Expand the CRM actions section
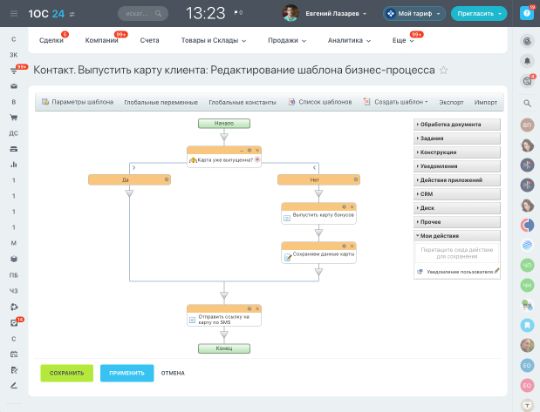Screen dimensions: 540x412 pyautogui.click(x=457, y=194)
